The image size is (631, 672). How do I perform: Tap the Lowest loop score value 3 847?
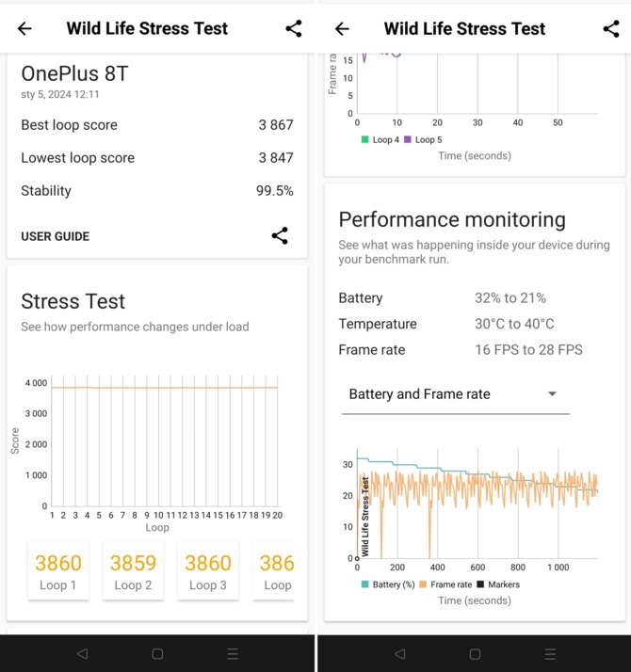[276, 158]
